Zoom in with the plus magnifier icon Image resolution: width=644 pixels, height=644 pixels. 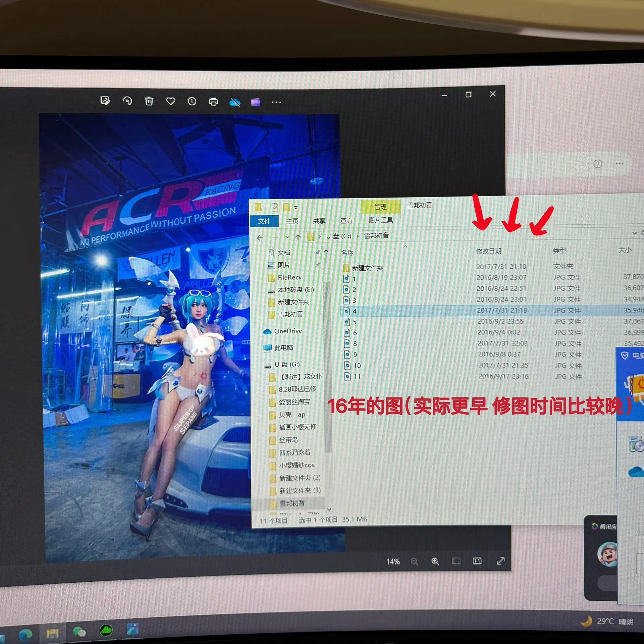point(435,561)
